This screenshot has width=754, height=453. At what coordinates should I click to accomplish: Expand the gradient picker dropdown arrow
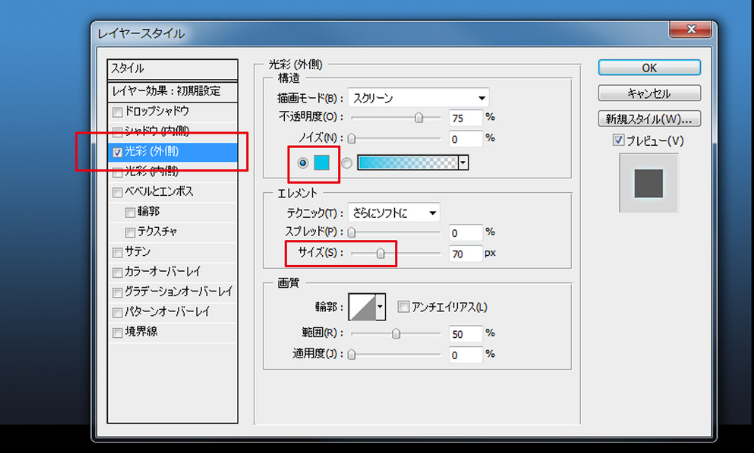(464, 162)
